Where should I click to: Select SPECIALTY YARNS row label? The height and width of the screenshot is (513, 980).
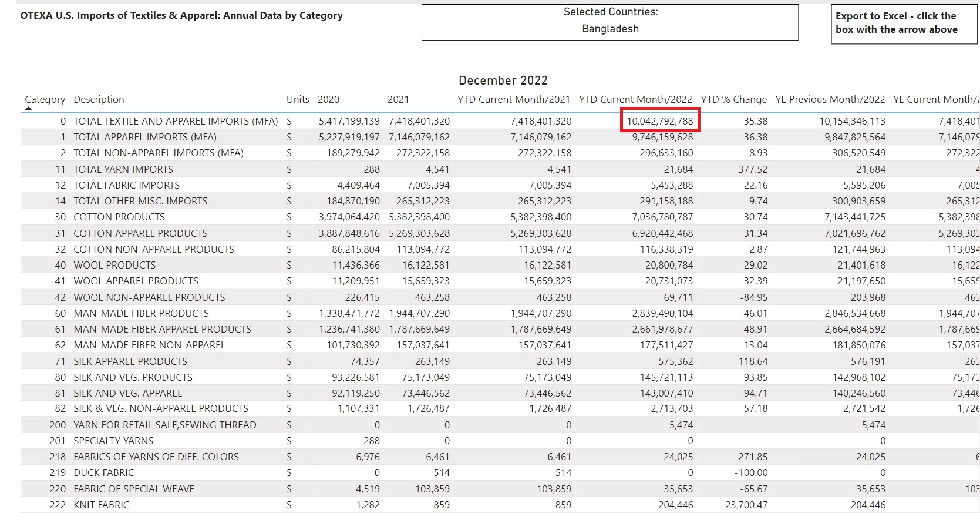(x=113, y=441)
